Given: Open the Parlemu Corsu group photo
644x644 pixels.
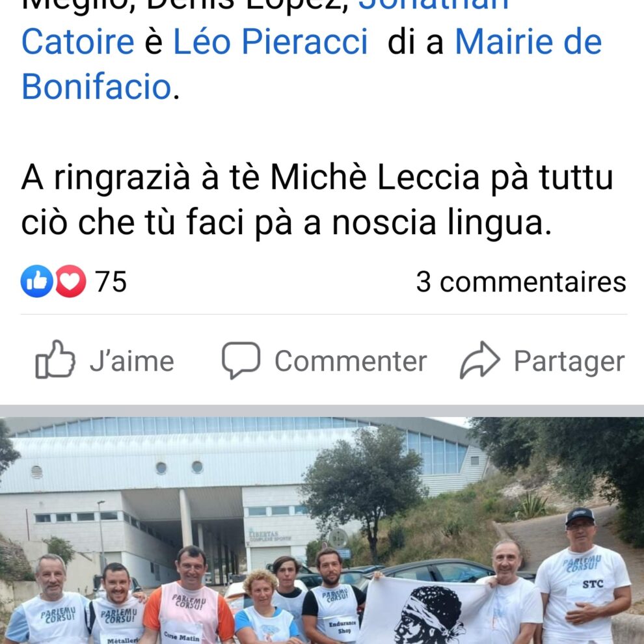Looking at the screenshot, I should [x=322, y=531].
